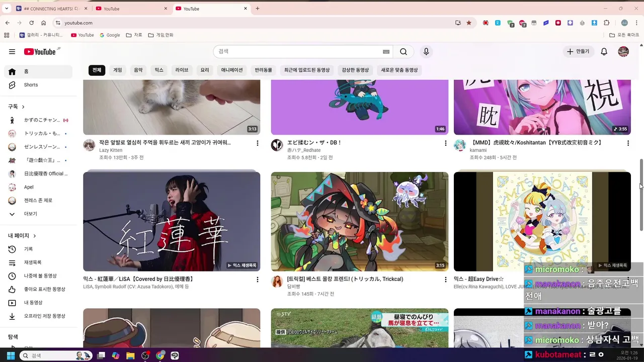Play the 트릭컬 베스트 몰캉 프렌드 thumbnail
Image resolution: width=644 pixels, height=362 pixels.
point(360,222)
